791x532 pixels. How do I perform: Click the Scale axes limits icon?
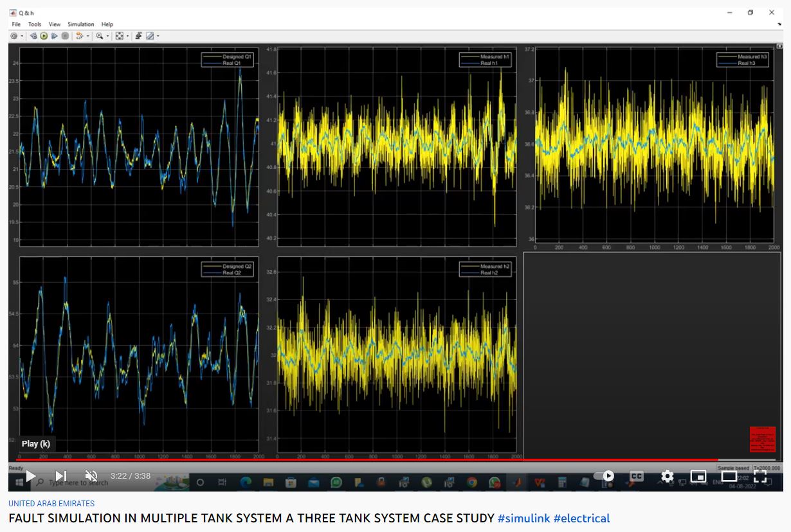pyautogui.click(x=119, y=36)
